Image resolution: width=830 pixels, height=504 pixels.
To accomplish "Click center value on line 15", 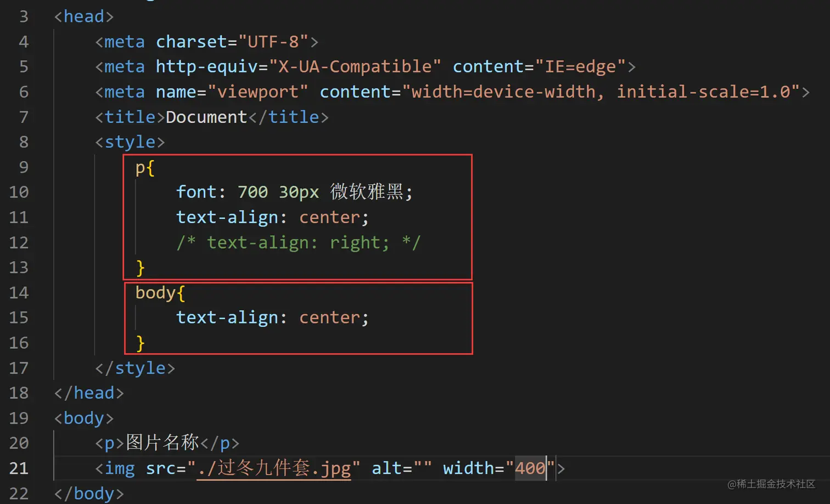I will pyautogui.click(x=329, y=318).
